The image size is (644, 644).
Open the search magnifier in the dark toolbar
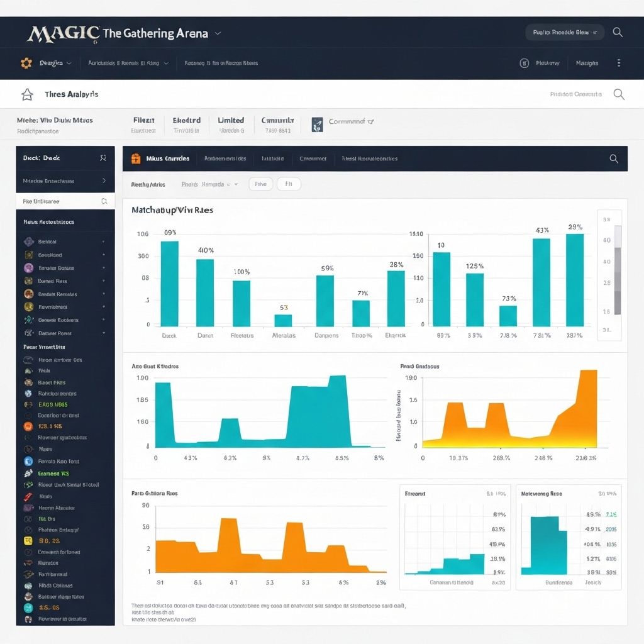point(613,160)
